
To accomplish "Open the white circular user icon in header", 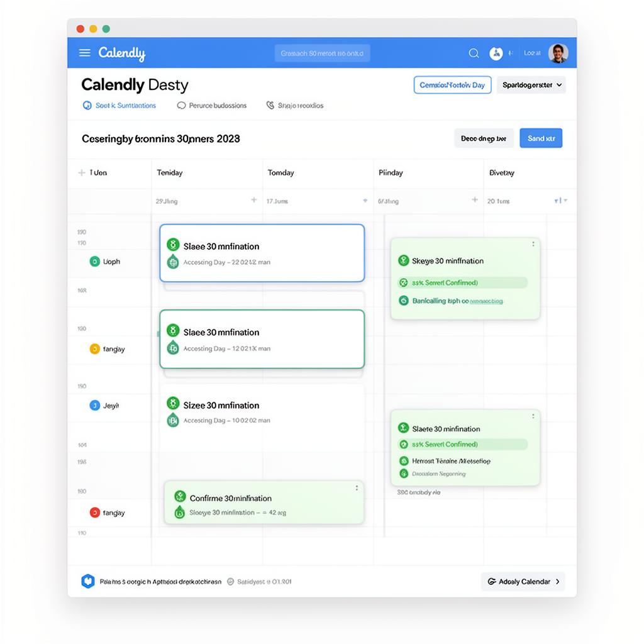I will 496,53.
